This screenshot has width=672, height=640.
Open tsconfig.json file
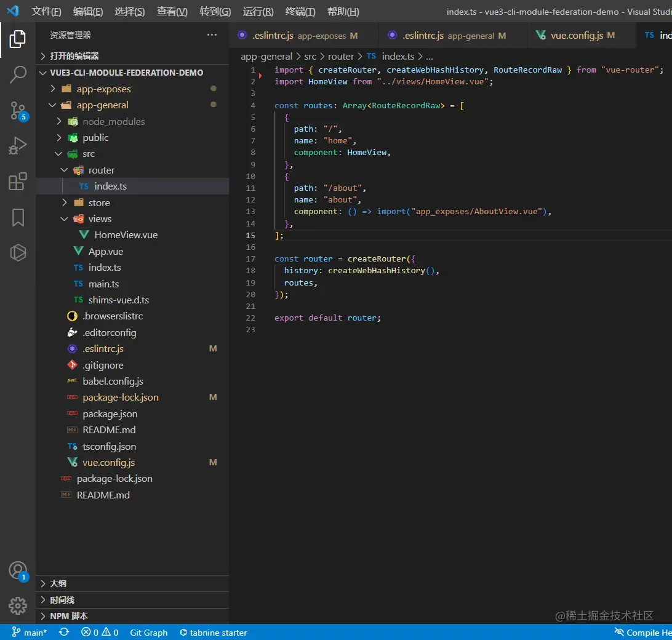tap(132, 446)
